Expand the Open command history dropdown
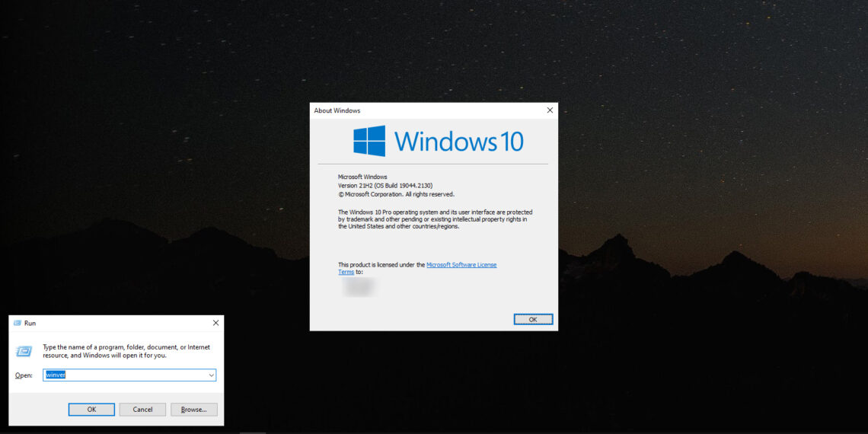This screenshot has width=868, height=434. [x=211, y=375]
